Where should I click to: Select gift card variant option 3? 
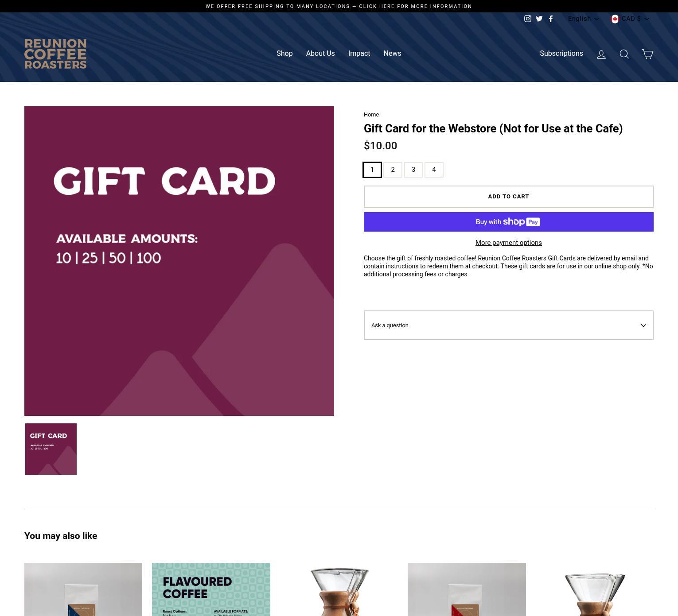pyautogui.click(x=413, y=170)
